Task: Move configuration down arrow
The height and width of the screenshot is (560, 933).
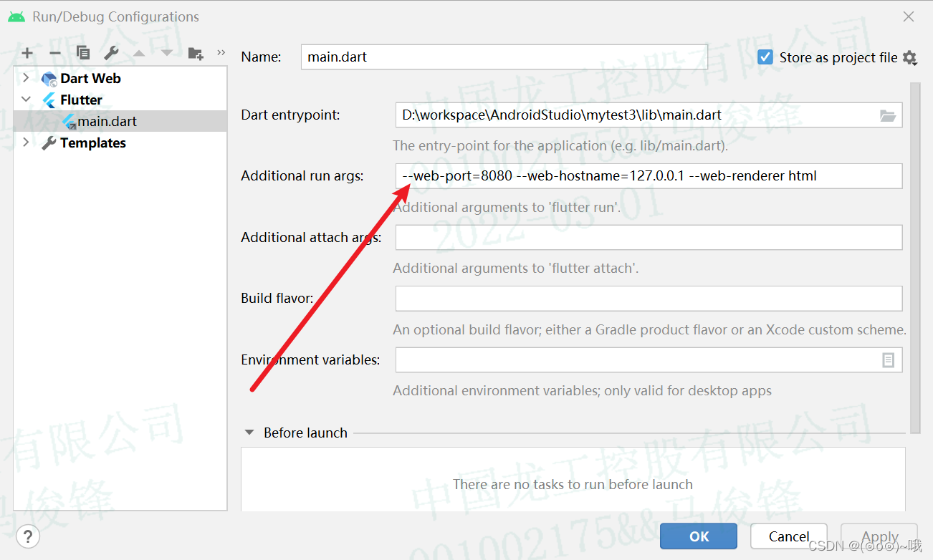Action: [x=167, y=53]
